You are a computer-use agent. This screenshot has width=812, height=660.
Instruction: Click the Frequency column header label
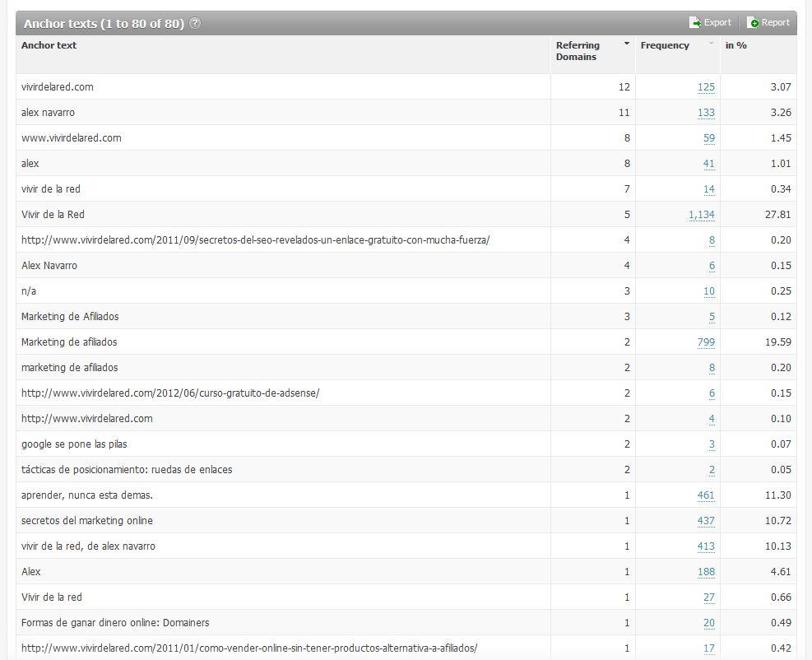point(665,45)
